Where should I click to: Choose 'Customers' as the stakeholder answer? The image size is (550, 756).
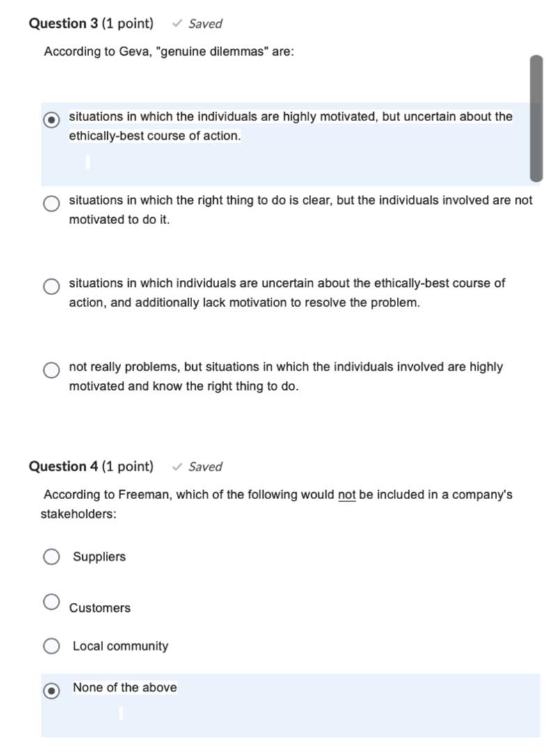click(51, 601)
